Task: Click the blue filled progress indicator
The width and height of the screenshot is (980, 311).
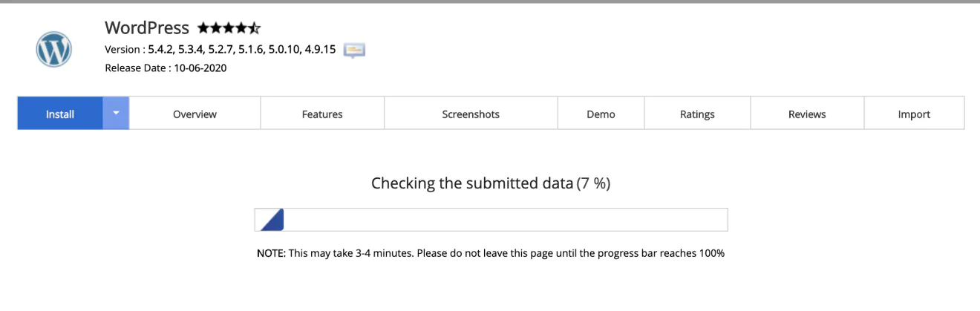Action: 272,220
